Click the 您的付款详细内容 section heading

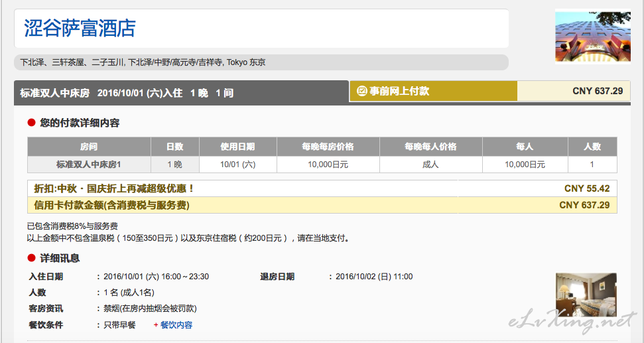(x=80, y=123)
